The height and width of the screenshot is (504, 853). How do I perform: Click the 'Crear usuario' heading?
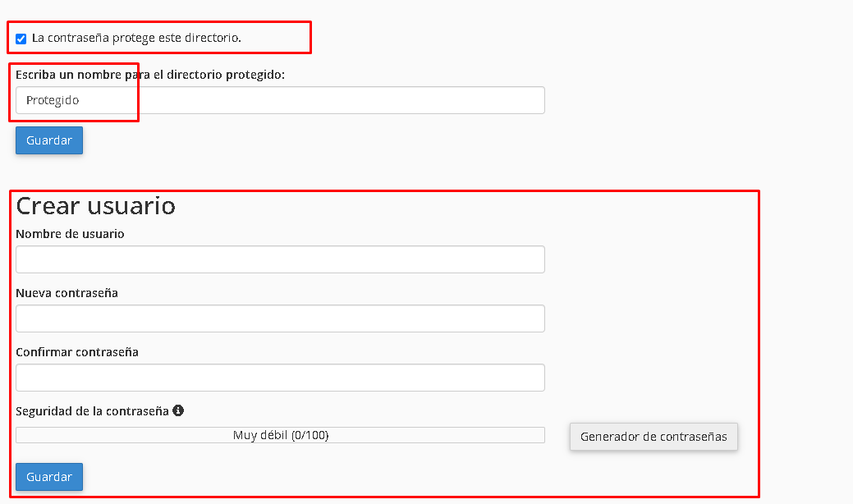point(96,205)
